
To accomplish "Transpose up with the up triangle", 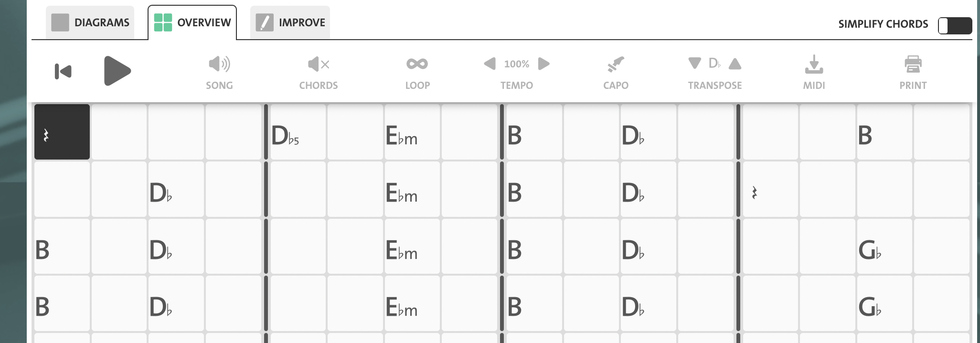I will pos(735,64).
